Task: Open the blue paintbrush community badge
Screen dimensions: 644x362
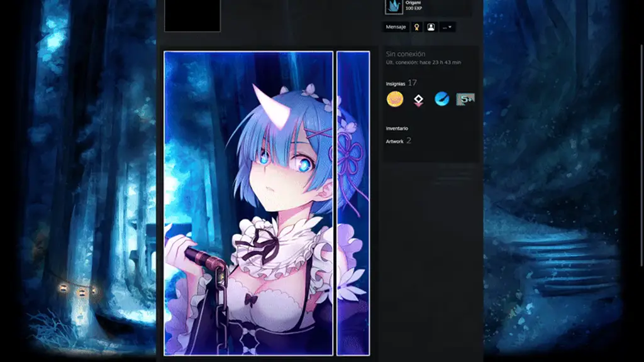Action: tap(441, 99)
